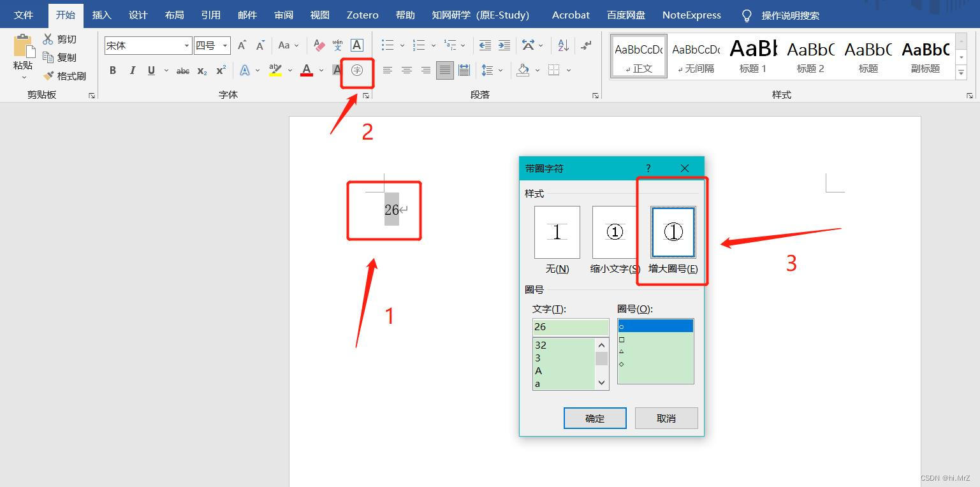Toggle Underline formatting
Viewport: 980px width, 487px height.
[x=151, y=70]
